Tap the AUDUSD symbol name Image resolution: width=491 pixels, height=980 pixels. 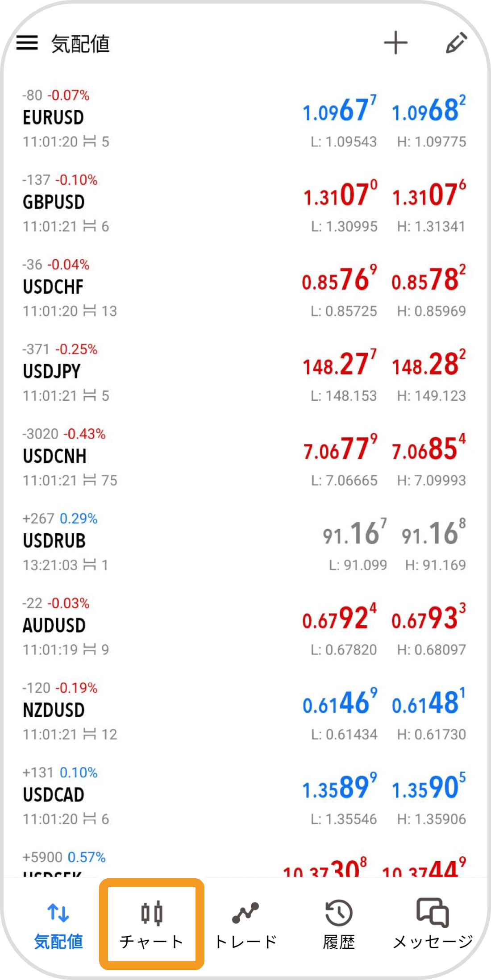point(54,626)
